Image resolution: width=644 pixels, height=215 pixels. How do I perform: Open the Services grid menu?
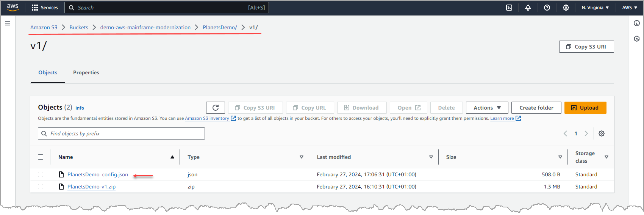pyautogui.click(x=45, y=8)
